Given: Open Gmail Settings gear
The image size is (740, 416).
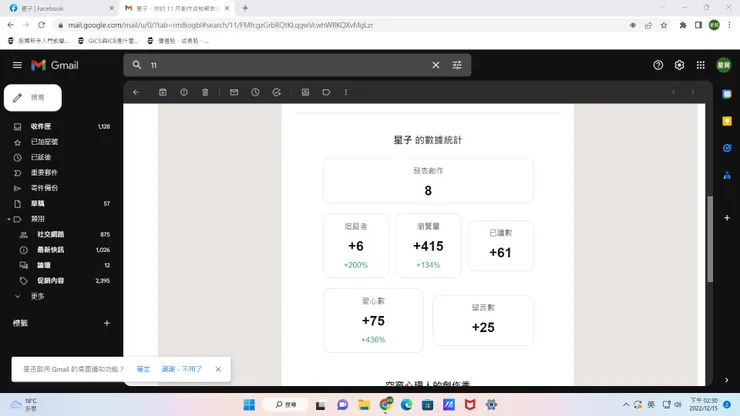Looking at the screenshot, I should 679,65.
